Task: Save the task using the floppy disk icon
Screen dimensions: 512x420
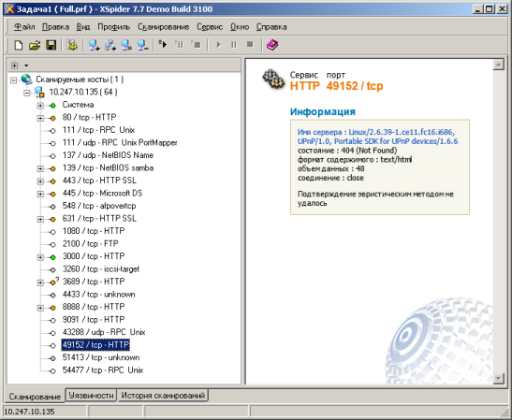Action: point(51,45)
